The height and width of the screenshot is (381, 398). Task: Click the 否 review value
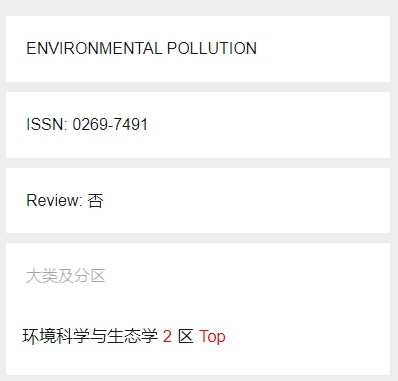pyautogui.click(x=96, y=201)
